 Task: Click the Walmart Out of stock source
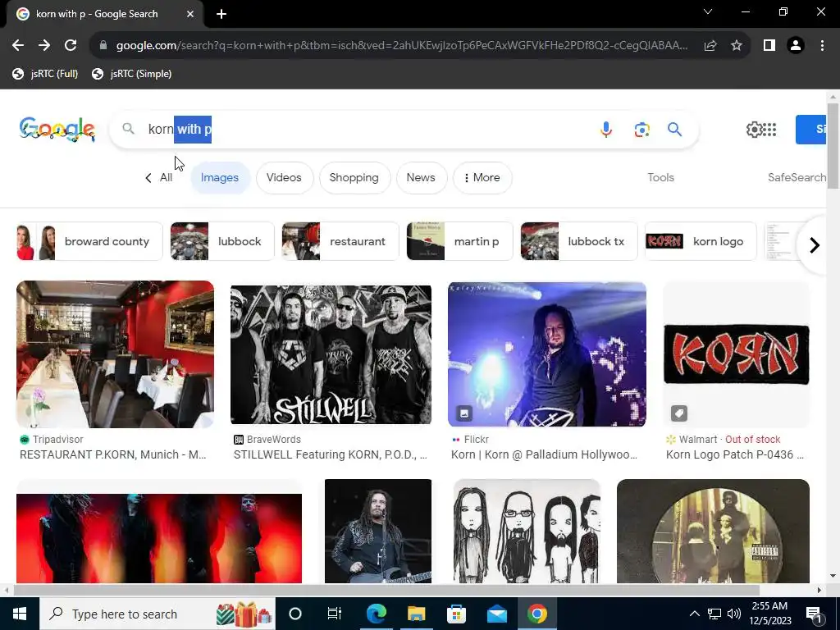click(724, 440)
